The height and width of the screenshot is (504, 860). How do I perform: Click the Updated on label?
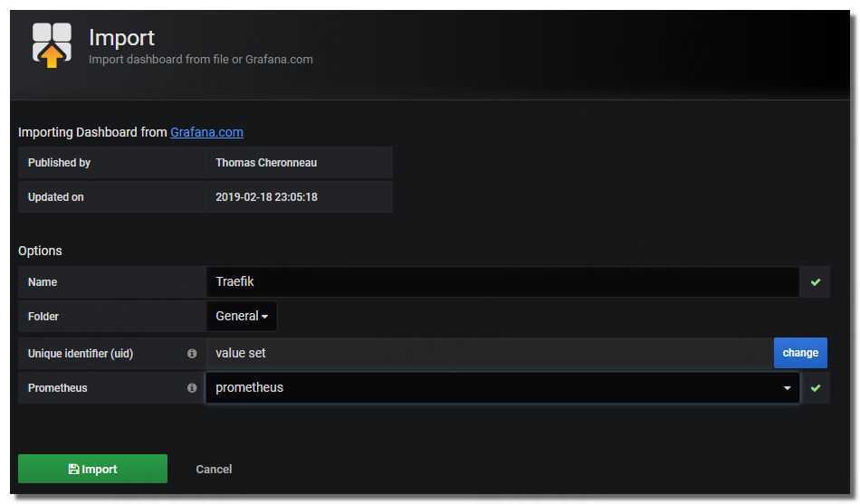coord(56,197)
